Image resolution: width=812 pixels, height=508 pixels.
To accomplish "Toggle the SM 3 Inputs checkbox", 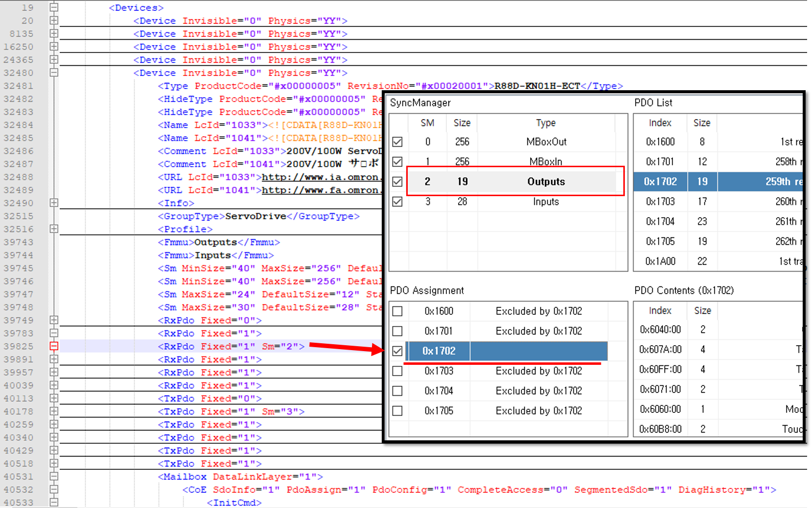I will point(397,202).
